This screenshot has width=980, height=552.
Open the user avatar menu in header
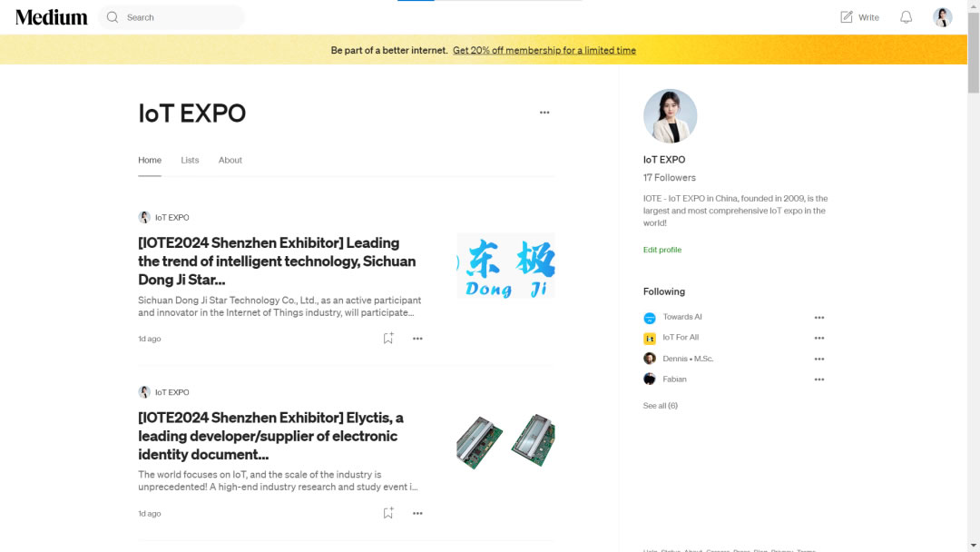943,17
